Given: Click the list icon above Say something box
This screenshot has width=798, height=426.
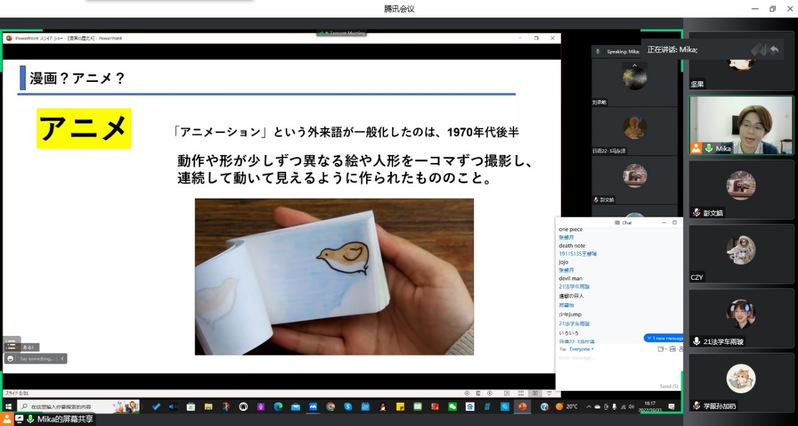Looking at the screenshot, I should [x=11, y=345].
